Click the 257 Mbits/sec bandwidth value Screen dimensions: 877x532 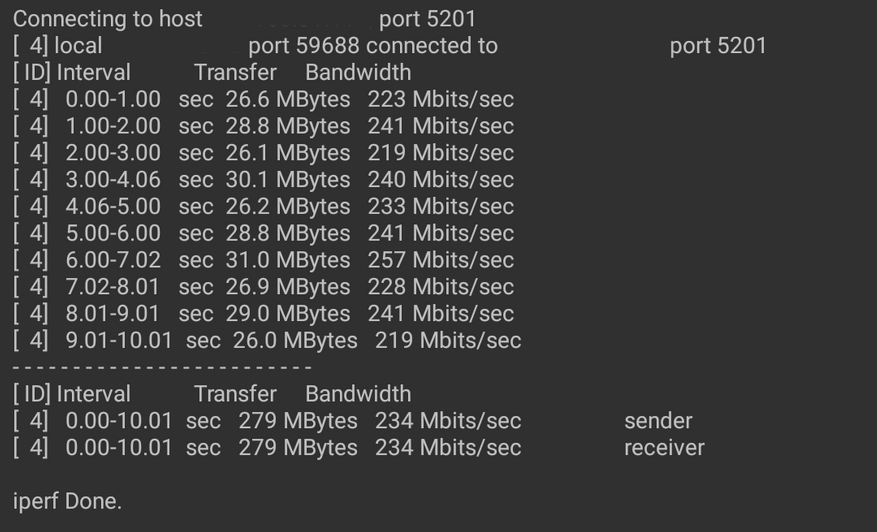click(440, 260)
